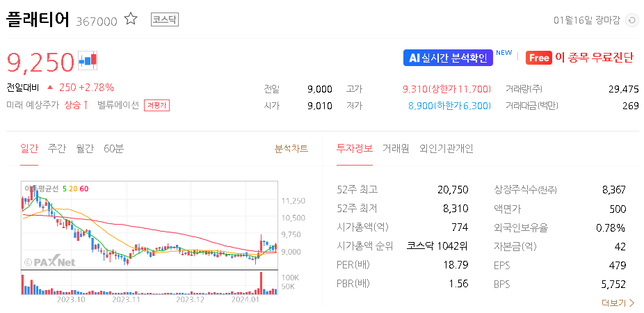Click the BPS value 5,752
The height and width of the screenshot is (313, 644).
pyautogui.click(x=613, y=284)
